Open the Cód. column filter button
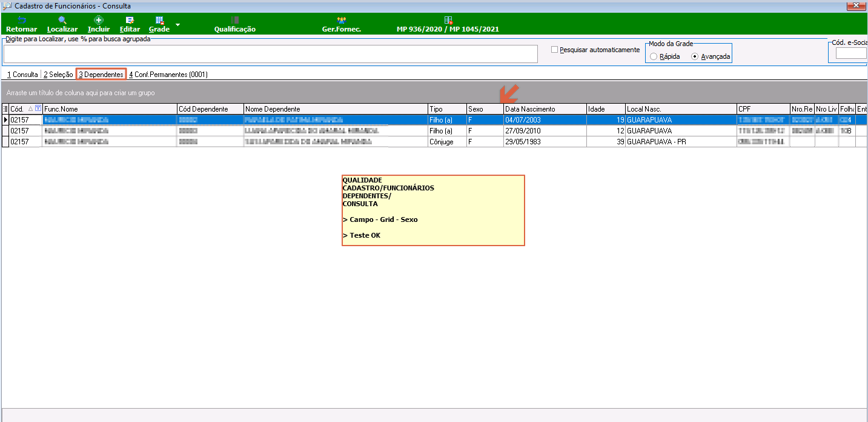The width and height of the screenshot is (868, 422). (x=38, y=108)
